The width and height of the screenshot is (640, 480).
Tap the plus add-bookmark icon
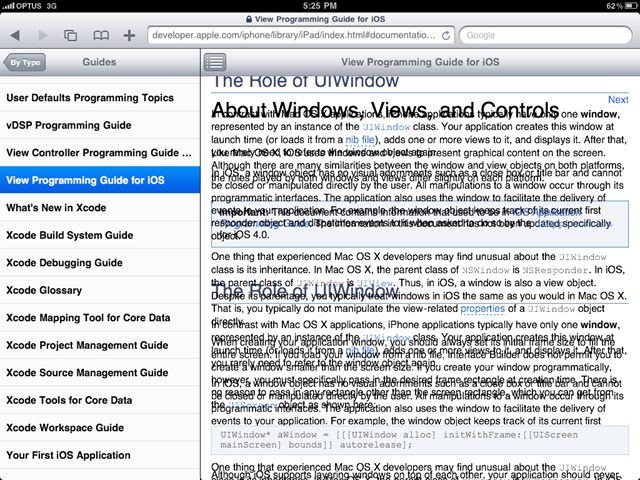(129, 36)
